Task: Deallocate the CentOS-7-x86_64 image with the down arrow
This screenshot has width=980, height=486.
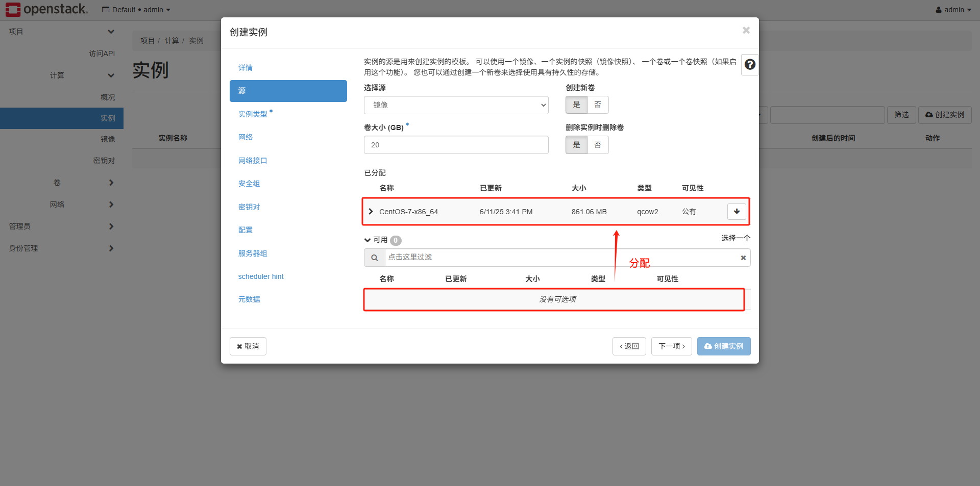Action: 737,212
